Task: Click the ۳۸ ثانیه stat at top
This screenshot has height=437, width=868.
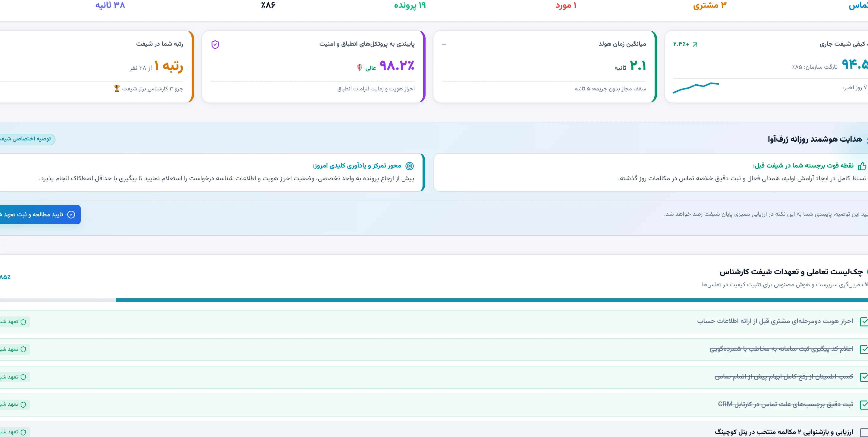Action: (x=110, y=5)
